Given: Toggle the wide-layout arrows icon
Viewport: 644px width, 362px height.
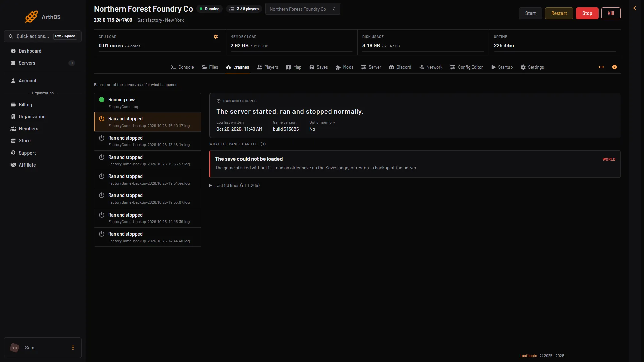Looking at the screenshot, I should tap(601, 67).
